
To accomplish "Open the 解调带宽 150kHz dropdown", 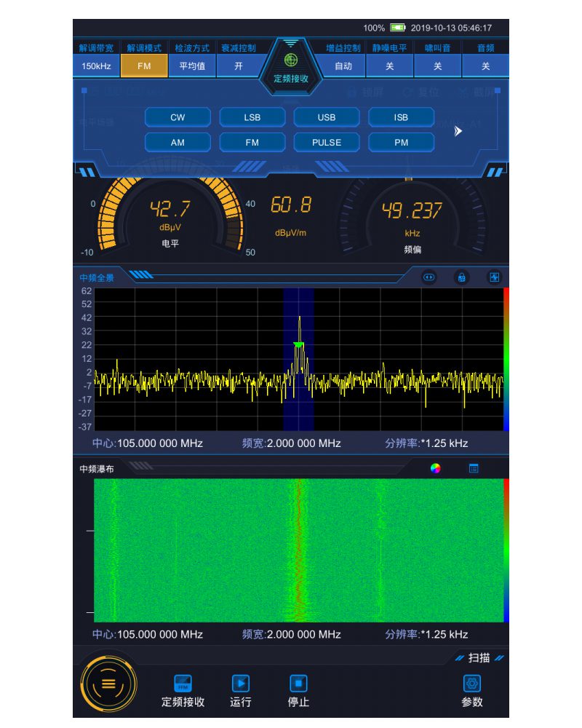I will [x=96, y=66].
